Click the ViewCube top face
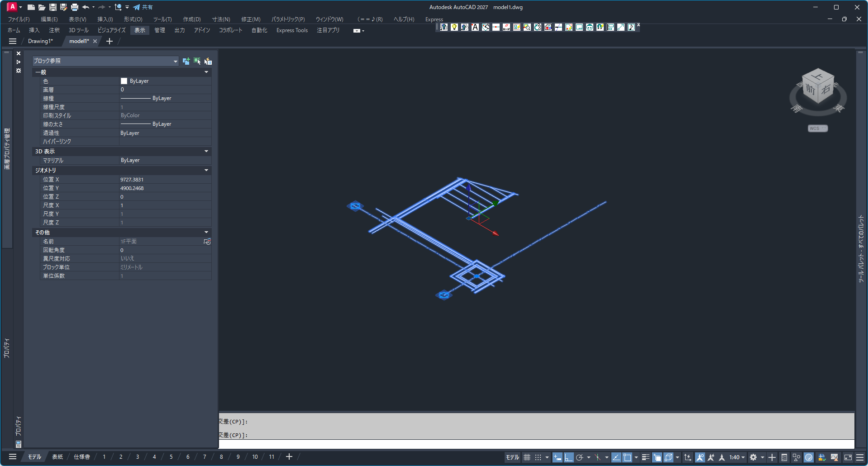 pos(818,75)
